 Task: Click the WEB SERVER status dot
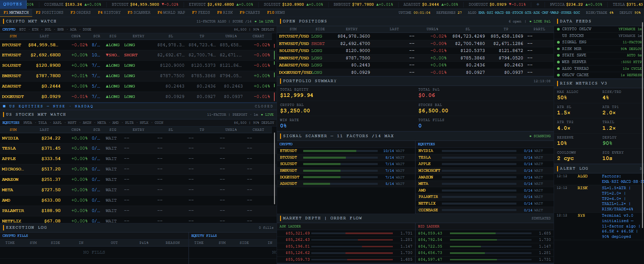(x=558, y=62)
